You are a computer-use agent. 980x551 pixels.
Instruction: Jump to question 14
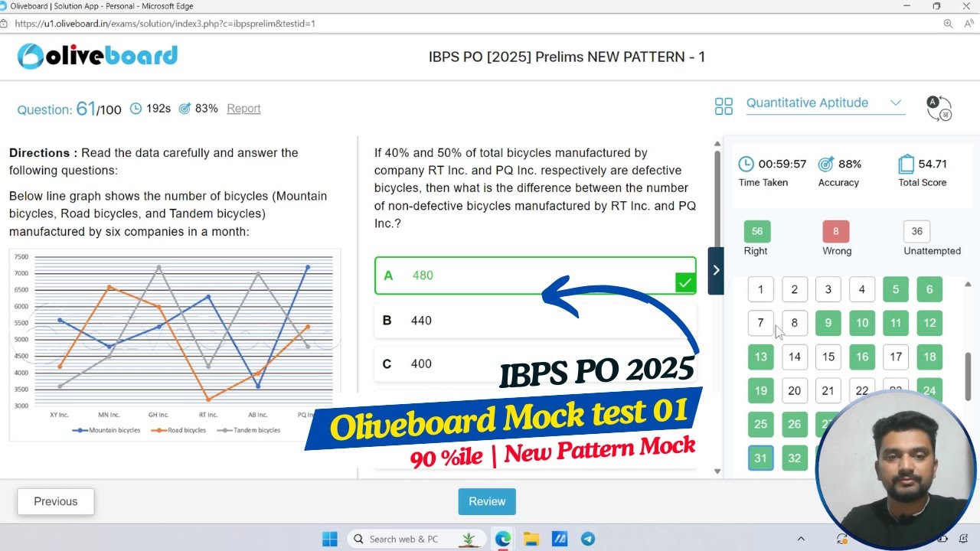pyautogui.click(x=795, y=357)
